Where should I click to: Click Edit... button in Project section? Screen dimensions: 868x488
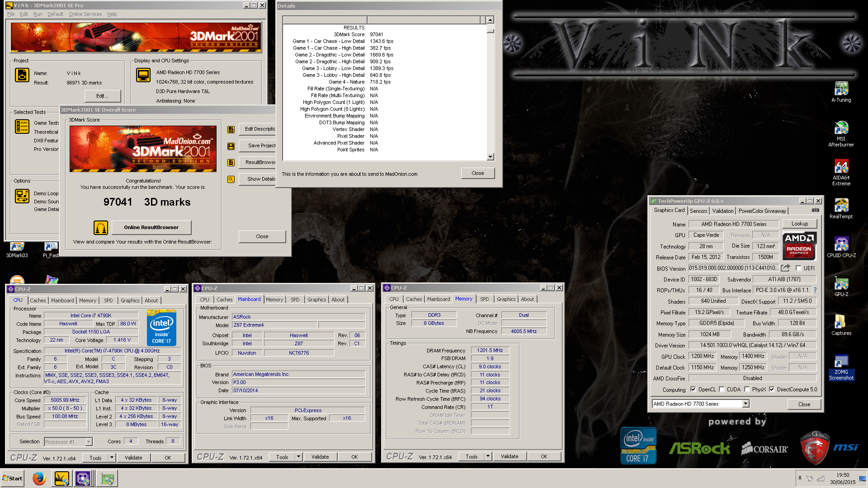pyautogui.click(x=103, y=96)
